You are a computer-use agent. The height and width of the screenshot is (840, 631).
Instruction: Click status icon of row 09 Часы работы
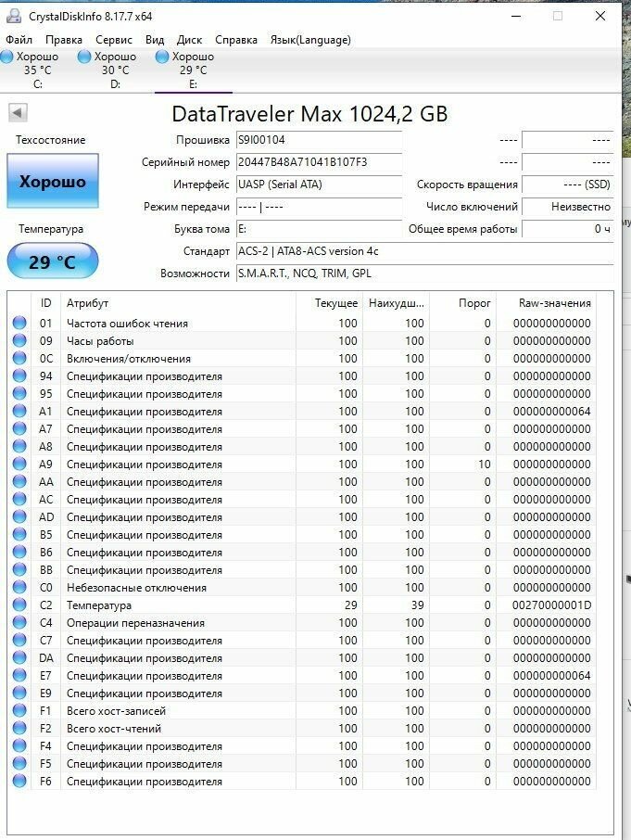click(x=19, y=340)
